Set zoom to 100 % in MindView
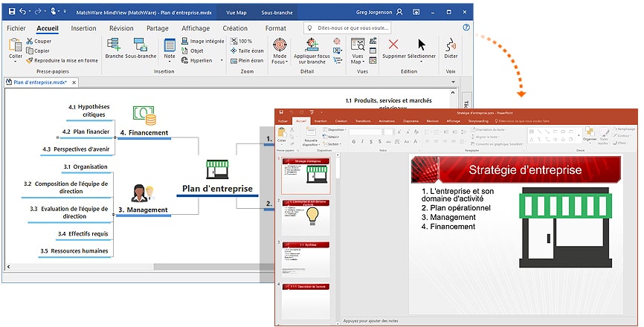This screenshot has height=327, width=644. tap(241, 41)
